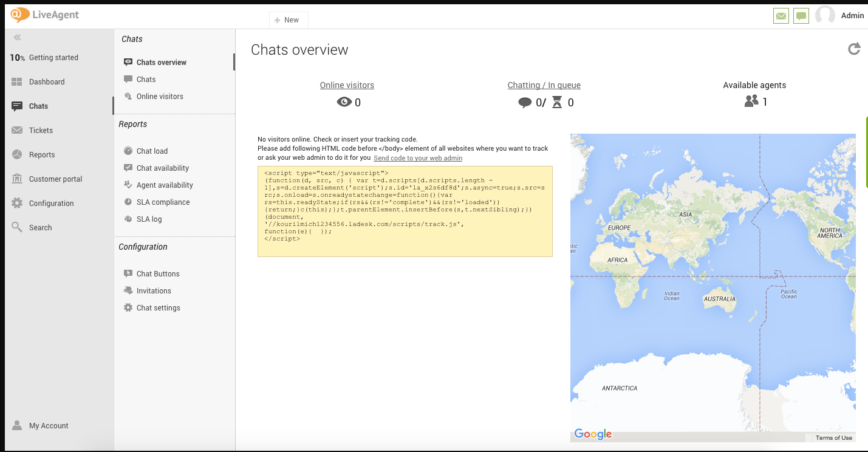Open the New tab

pos(288,20)
